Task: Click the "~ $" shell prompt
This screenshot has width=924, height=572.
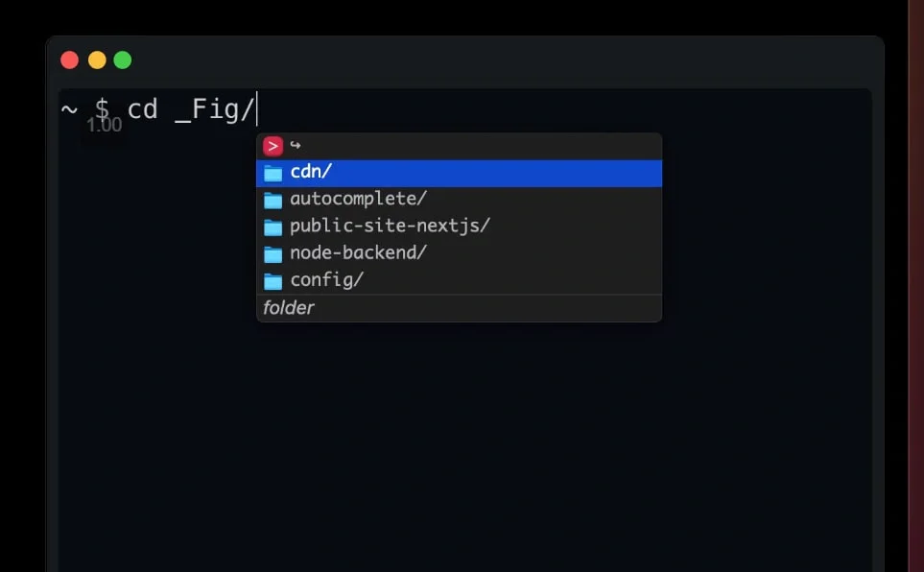Action: click(x=84, y=109)
